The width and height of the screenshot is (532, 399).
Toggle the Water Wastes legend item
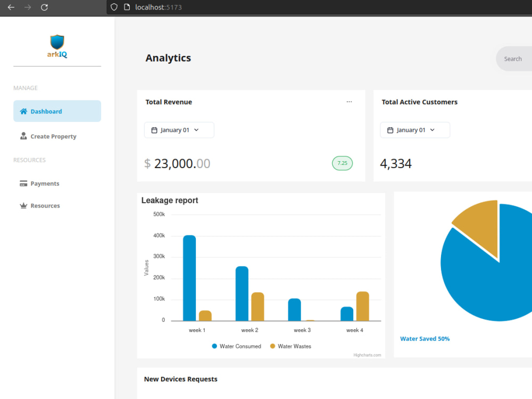[x=291, y=346]
